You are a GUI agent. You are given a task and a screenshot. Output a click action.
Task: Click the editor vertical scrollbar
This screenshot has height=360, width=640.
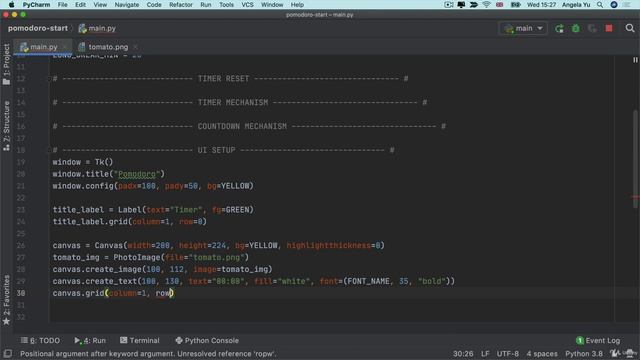[635, 159]
